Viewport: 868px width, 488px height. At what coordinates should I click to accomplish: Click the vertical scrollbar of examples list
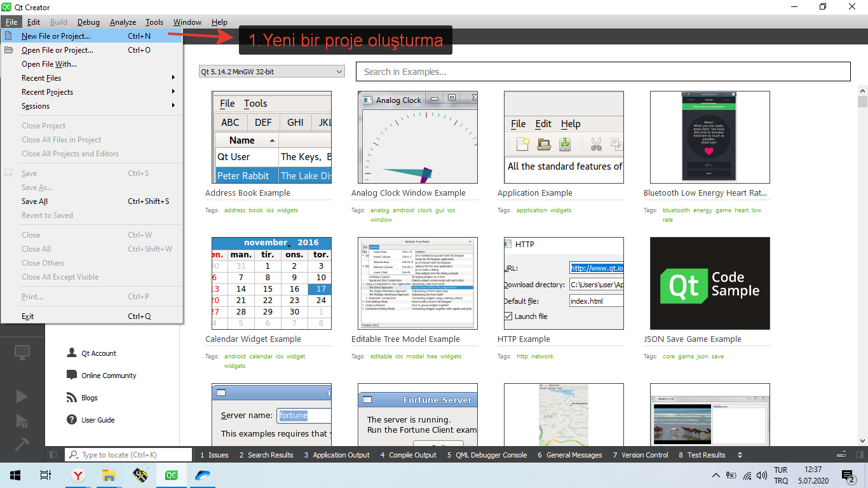point(862,254)
